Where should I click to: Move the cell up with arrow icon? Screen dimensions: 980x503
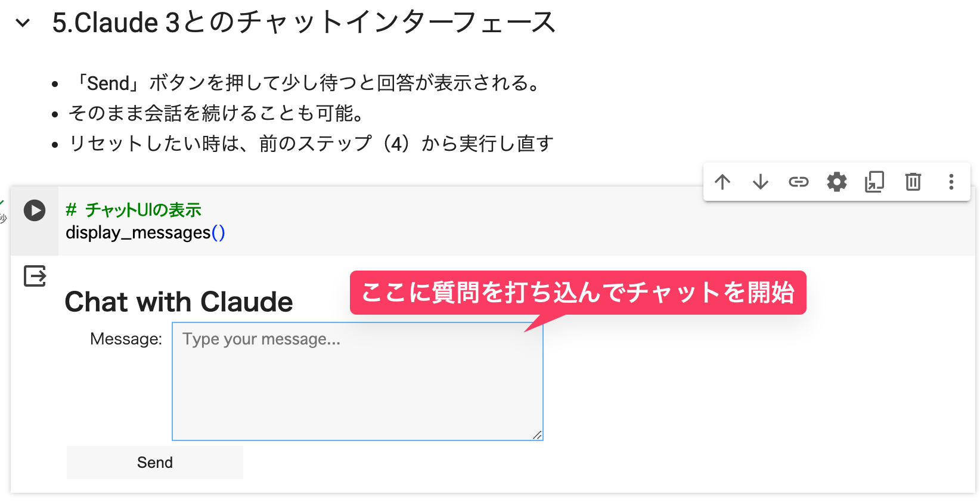tap(722, 182)
